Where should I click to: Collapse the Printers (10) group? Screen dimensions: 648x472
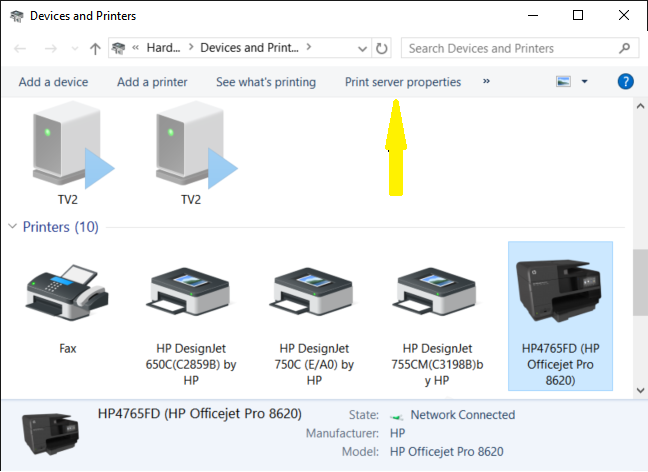13,226
